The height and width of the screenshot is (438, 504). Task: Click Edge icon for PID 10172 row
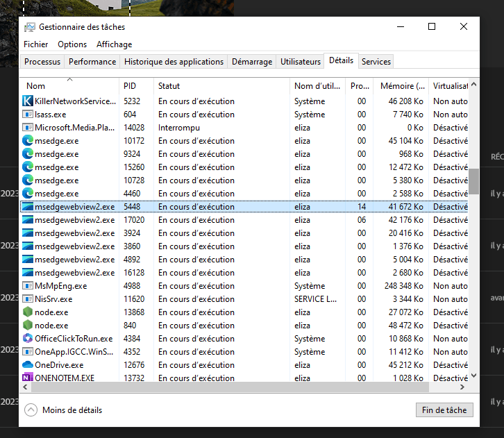(28, 140)
